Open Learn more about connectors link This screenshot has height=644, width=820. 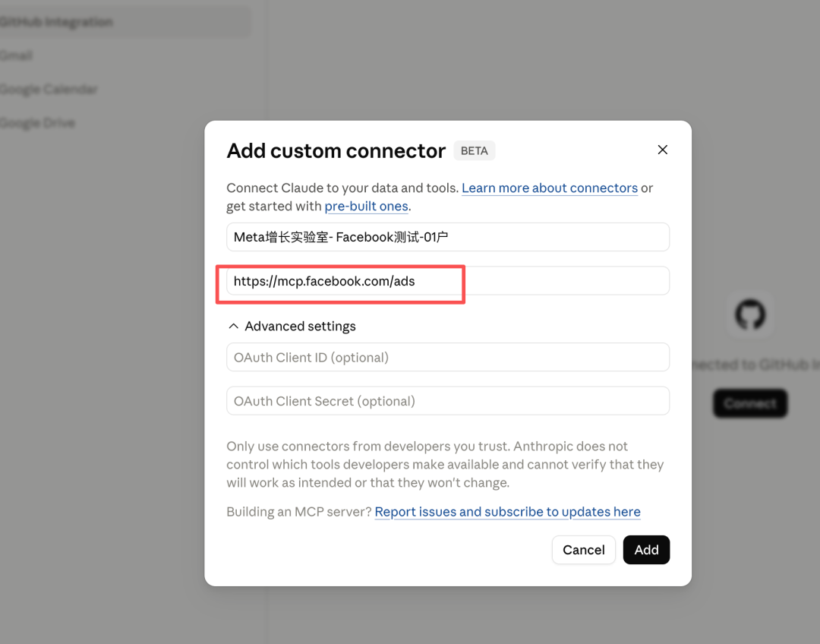[550, 188]
